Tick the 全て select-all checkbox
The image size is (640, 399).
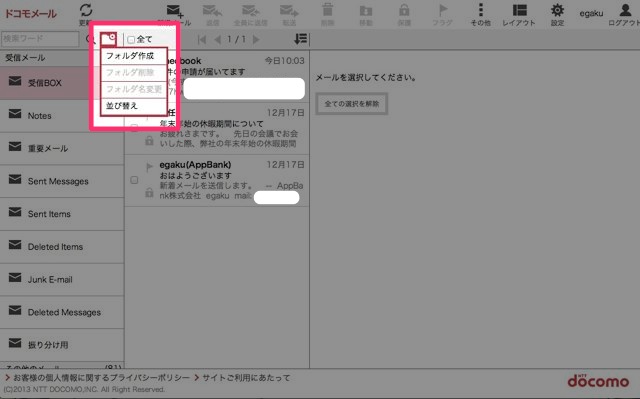pyautogui.click(x=131, y=40)
